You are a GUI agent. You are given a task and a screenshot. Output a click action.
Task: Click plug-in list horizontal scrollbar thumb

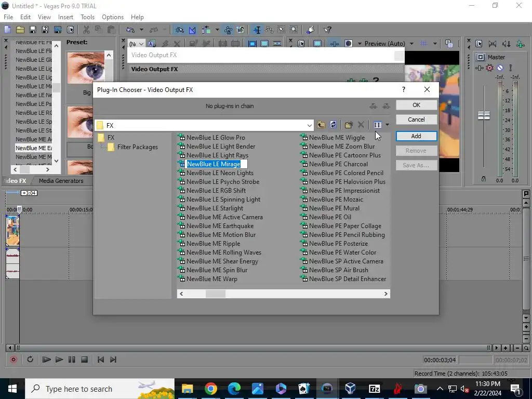[x=216, y=294]
